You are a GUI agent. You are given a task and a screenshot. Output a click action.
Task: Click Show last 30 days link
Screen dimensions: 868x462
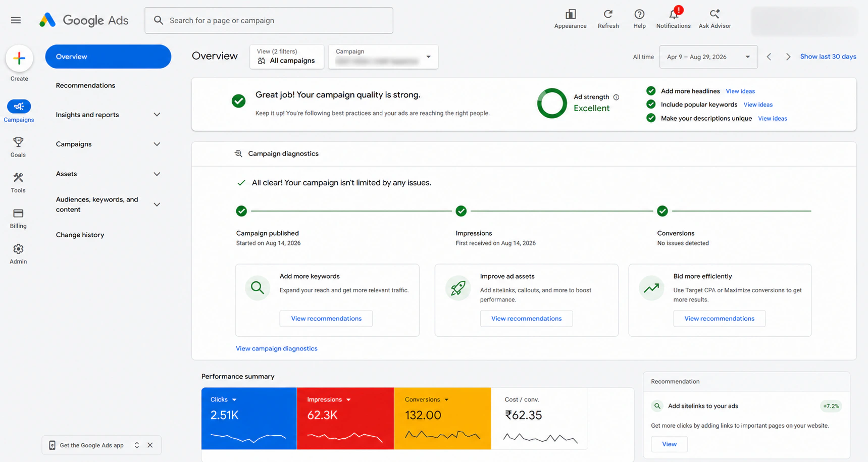[828, 57]
